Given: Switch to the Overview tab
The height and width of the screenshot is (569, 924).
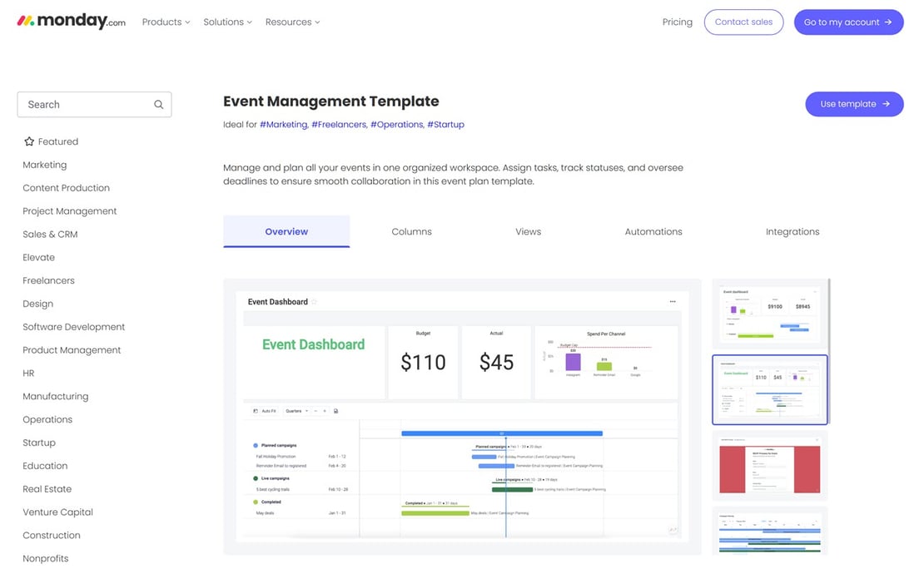Looking at the screenshot, I should (286, 231).
